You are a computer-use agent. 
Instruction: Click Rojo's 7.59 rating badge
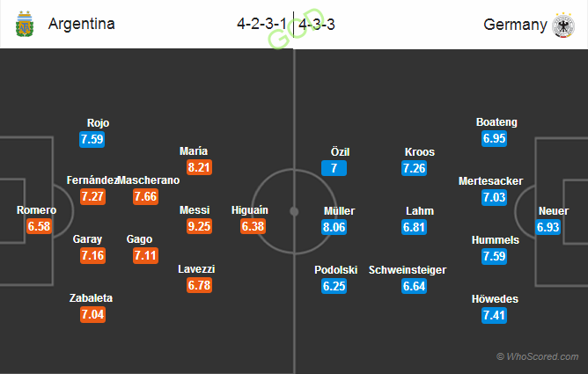pos(92,139)
